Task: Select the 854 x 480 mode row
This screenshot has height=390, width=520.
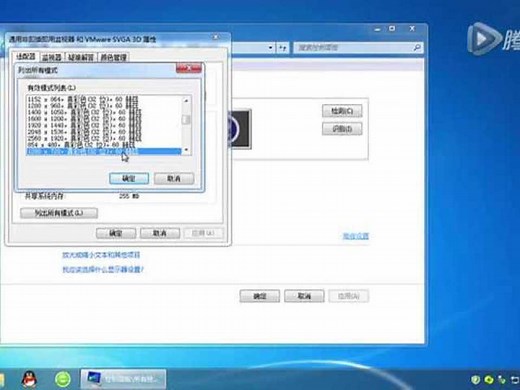Action: coord(104,145)
